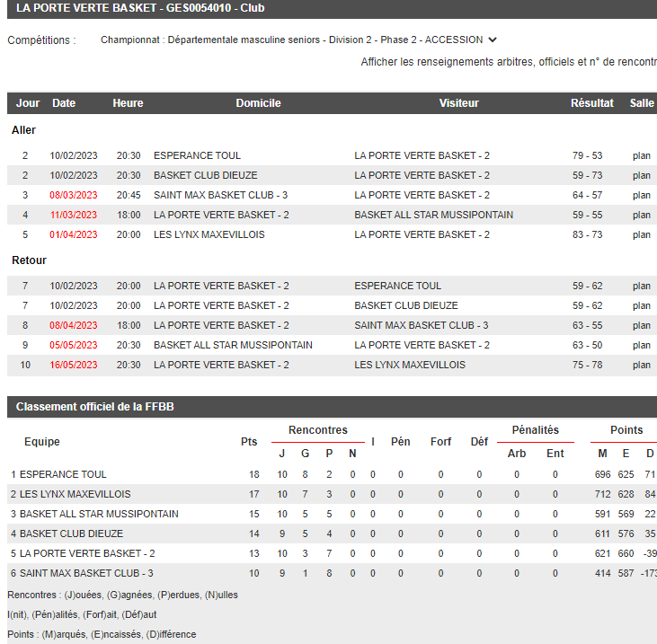Click red date 08/03/2023

(x=74, y=195)
